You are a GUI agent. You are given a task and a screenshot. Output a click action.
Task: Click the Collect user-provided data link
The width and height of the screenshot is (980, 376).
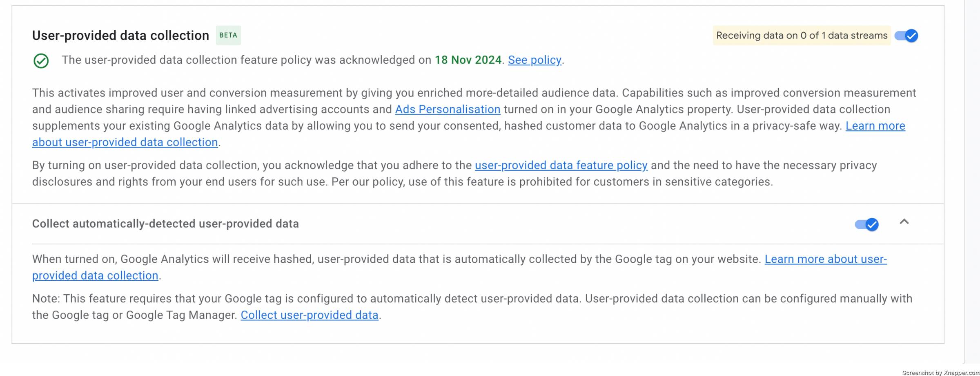[x=310, y=315]
